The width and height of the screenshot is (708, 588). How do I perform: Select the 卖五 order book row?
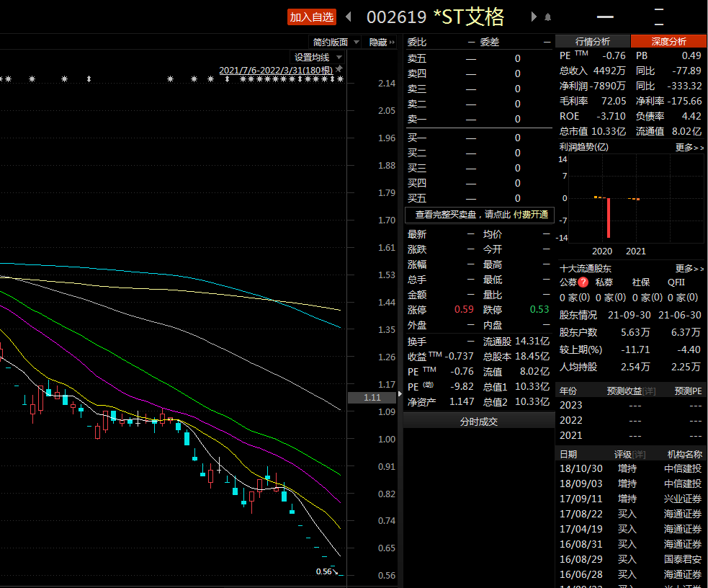pos(479,58)
